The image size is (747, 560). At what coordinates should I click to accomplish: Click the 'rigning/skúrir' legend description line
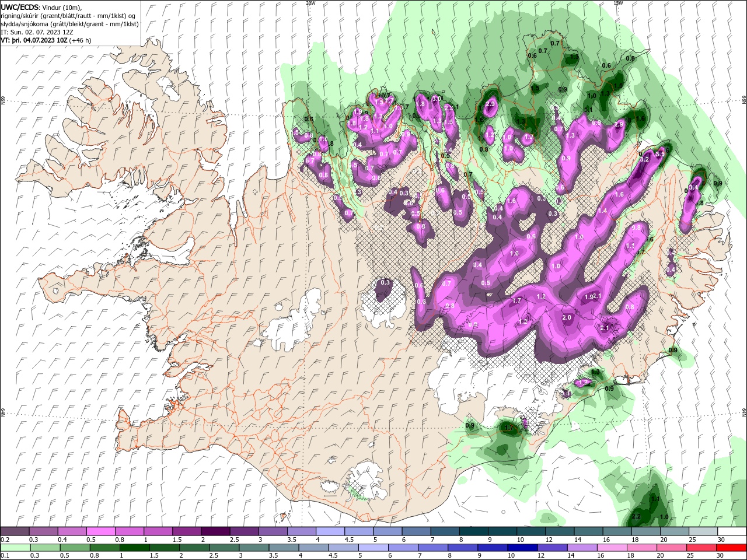click(x=69, y=16)
